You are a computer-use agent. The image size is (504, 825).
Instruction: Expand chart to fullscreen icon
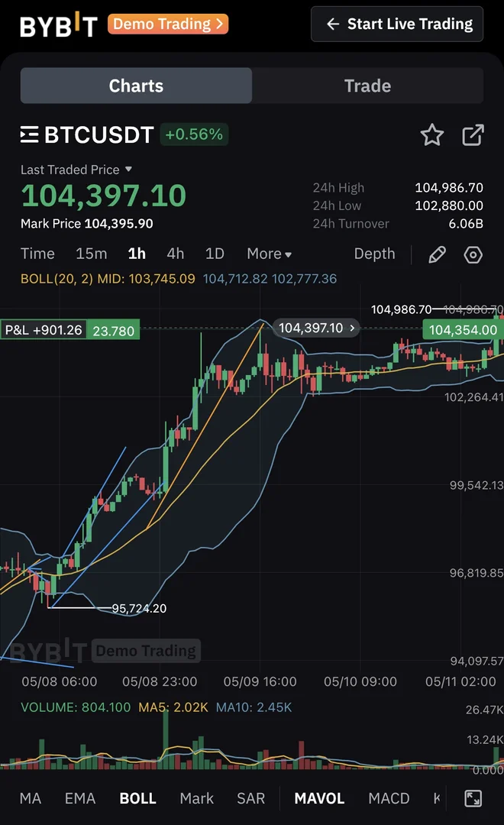[473, 798]
